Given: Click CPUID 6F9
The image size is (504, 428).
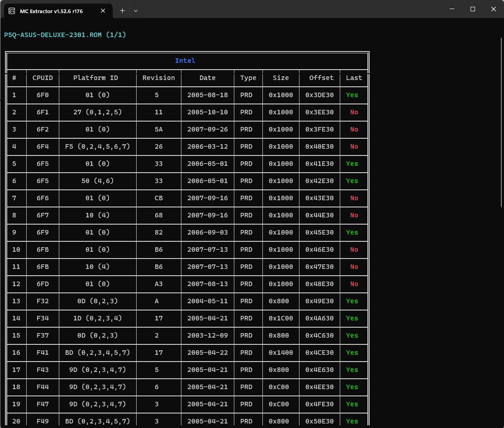Looking at the screenshot, I should [x=43, y=232].
